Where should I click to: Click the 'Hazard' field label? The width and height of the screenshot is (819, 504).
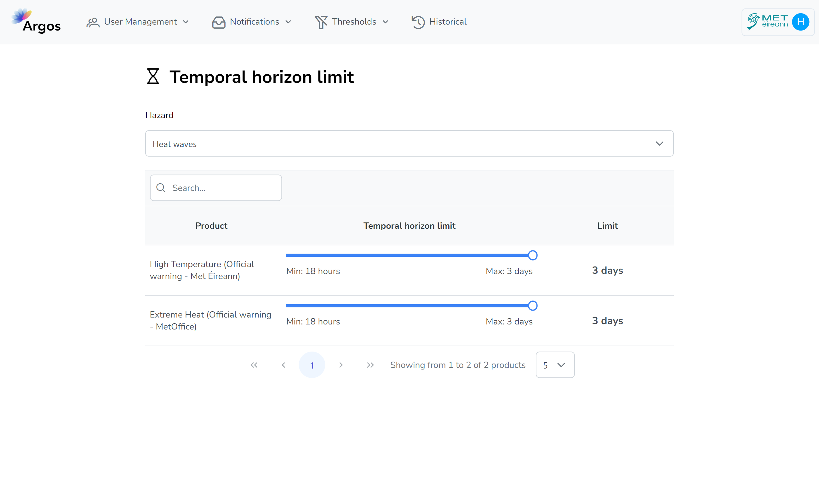pos(159,115)
